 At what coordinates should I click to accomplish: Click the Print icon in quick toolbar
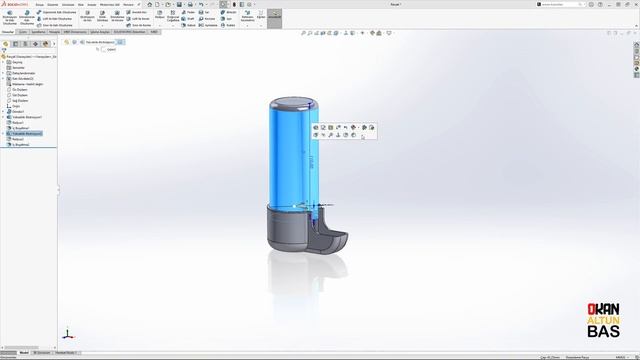[x=190, y=4]
